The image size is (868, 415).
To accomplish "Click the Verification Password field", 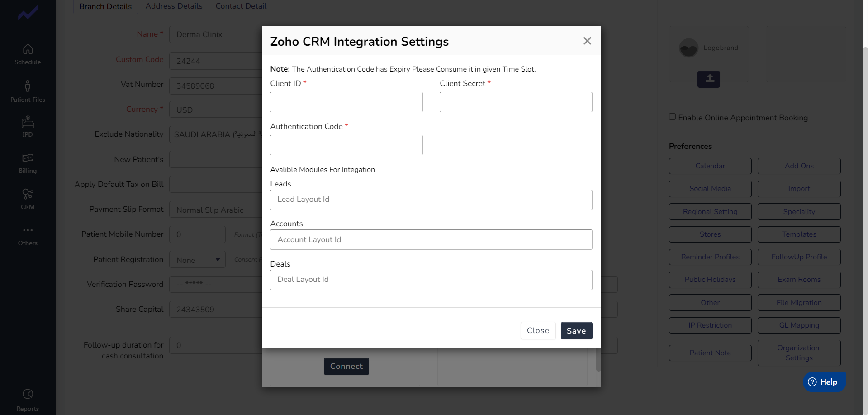I will tap(215, 284).
